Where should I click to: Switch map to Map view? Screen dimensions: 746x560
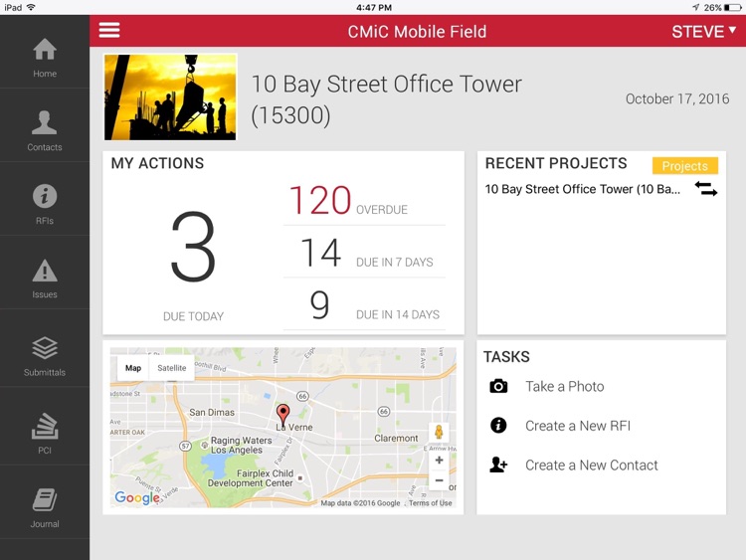click(133, 368)
